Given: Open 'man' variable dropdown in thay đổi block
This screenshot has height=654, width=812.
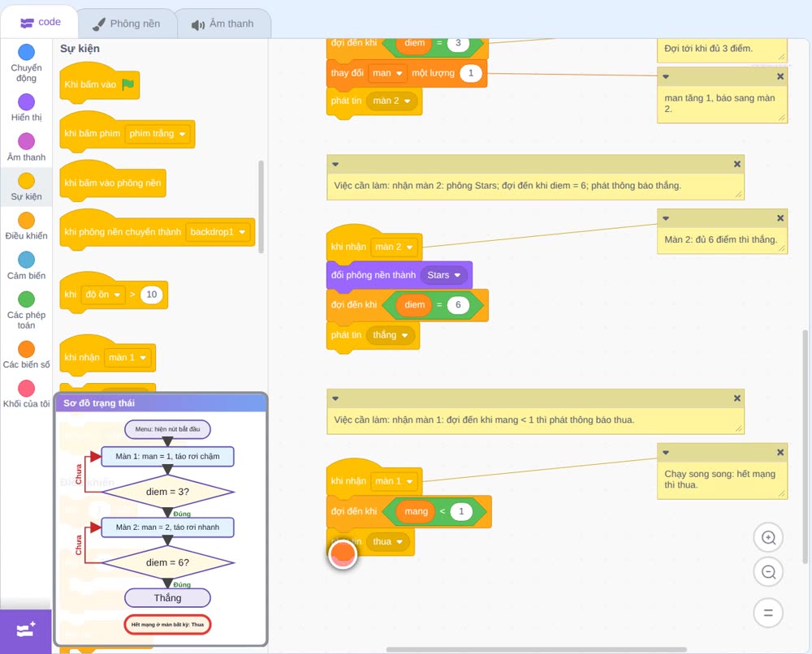Looking at the screenshot, I should tap(387, 74).
